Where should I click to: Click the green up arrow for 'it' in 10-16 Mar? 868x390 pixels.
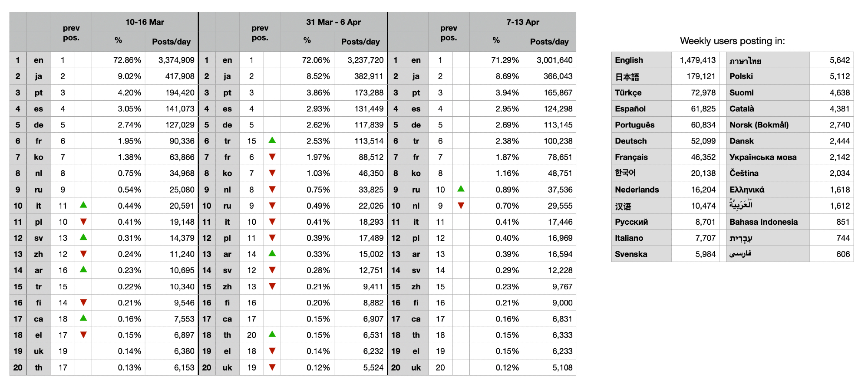83,205
